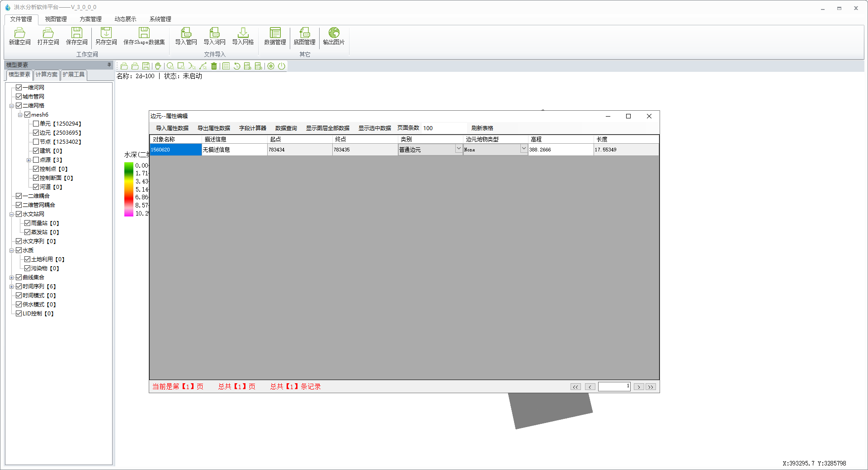This screenshot has width=868, height=470.
Task: Click 导出属性数据 in attribute editor
Action: (x=214, y=128)
